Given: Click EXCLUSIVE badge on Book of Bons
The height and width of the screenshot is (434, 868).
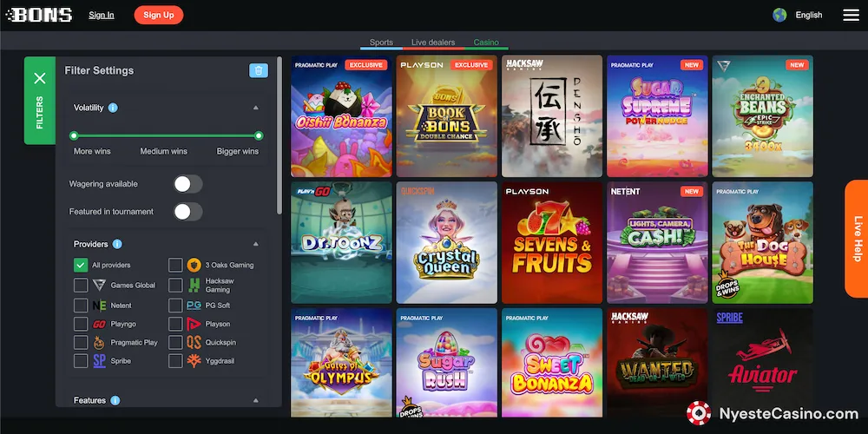Looking at the screenshot, I should coord(471,65).
